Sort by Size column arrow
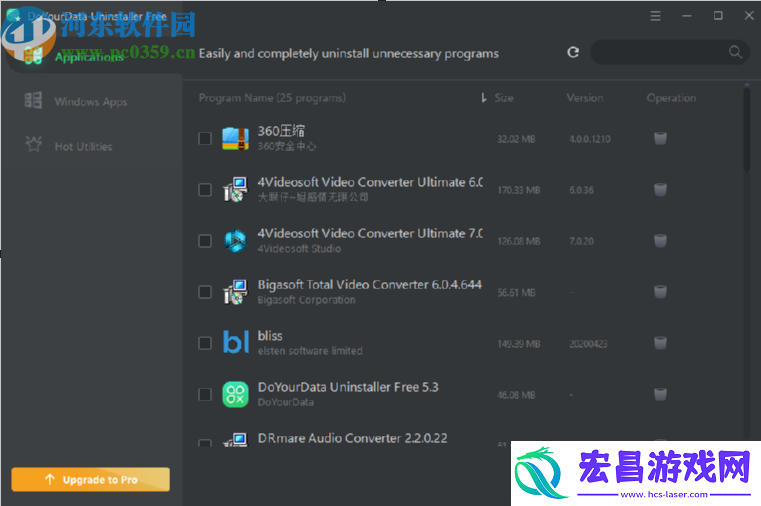Image resolution: width=761 pixels, height=506 pixels. 483,98
